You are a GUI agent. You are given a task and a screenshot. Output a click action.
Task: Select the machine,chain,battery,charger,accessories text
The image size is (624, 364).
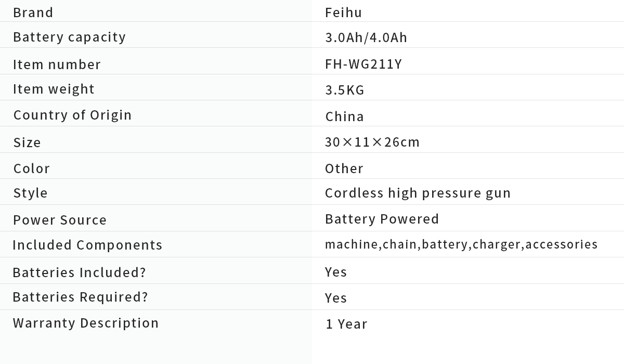tap(461, 244)
